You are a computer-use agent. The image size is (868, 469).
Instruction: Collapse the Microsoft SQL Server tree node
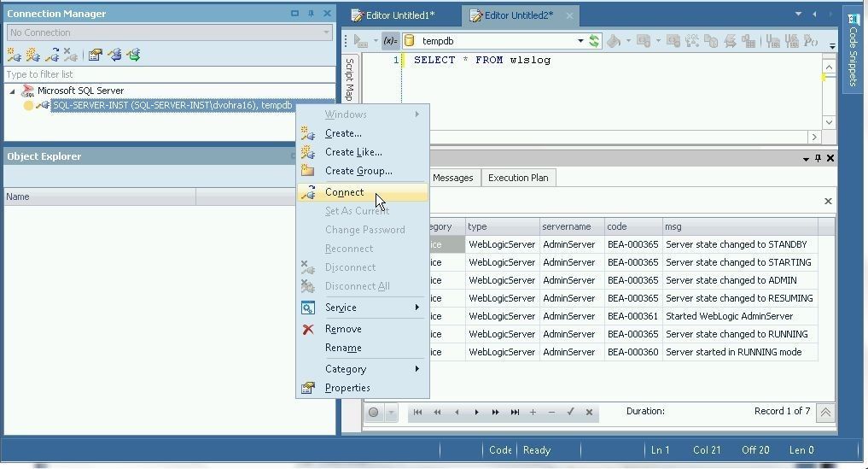[x=12, y=91]
